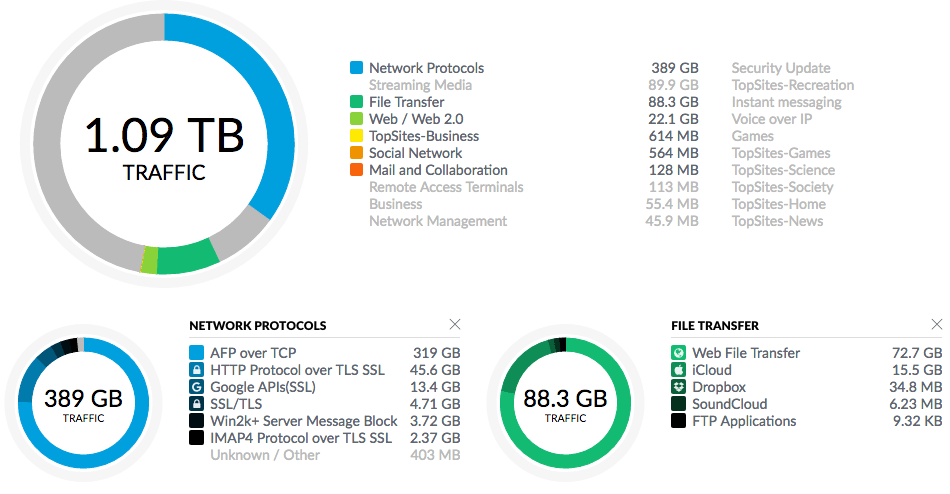950x494 pixels.
Task: Click the Dropbox icon in File Transfer
Action: point(678,387)
